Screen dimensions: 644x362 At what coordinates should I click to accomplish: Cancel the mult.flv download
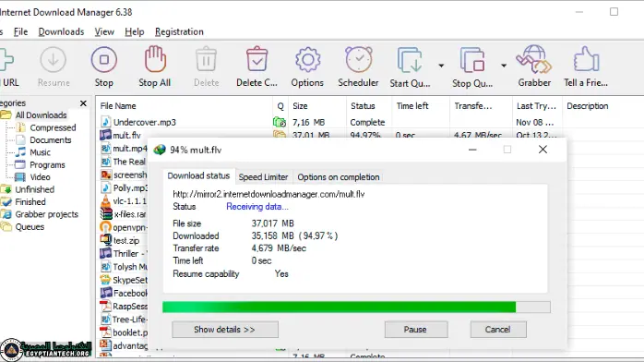498,330
